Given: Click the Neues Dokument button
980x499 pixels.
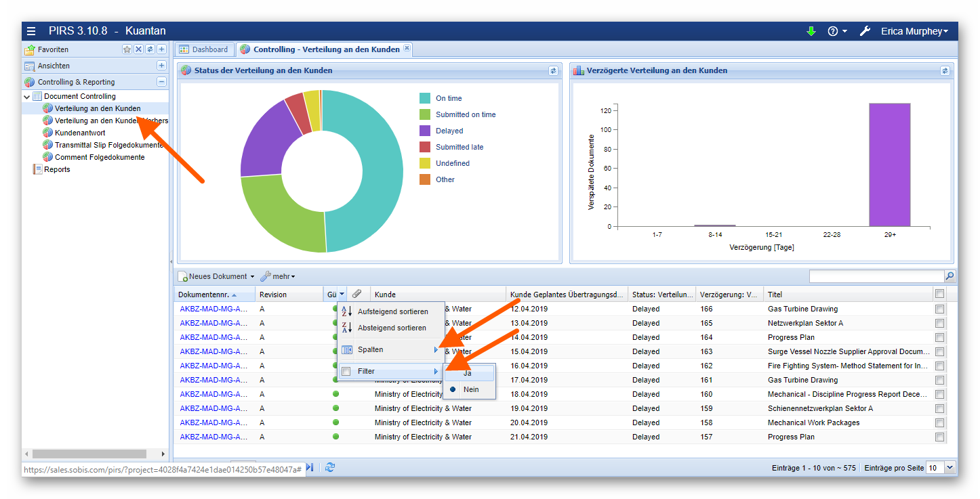Looking at the screenshot, I should click(217, 276).
